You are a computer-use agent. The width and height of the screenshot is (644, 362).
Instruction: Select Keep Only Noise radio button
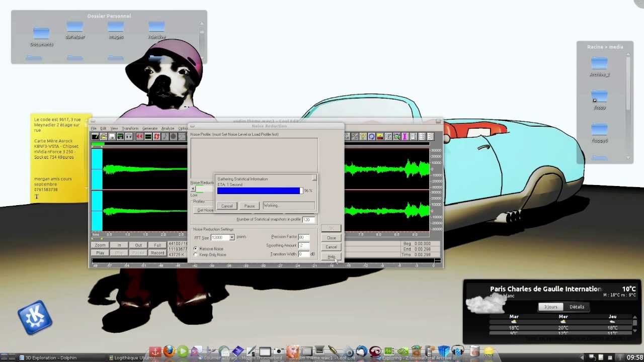pos(196,255)
